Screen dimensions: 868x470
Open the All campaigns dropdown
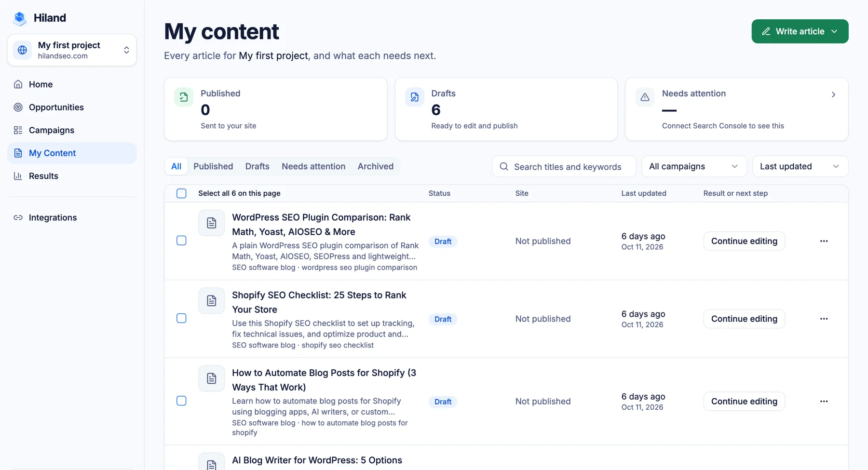tap(694, 166)
